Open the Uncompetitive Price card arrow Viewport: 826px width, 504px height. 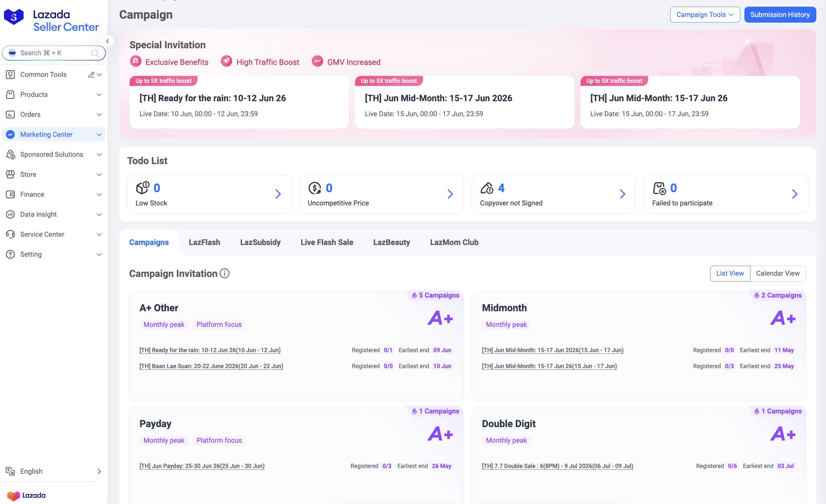point(450,194)
